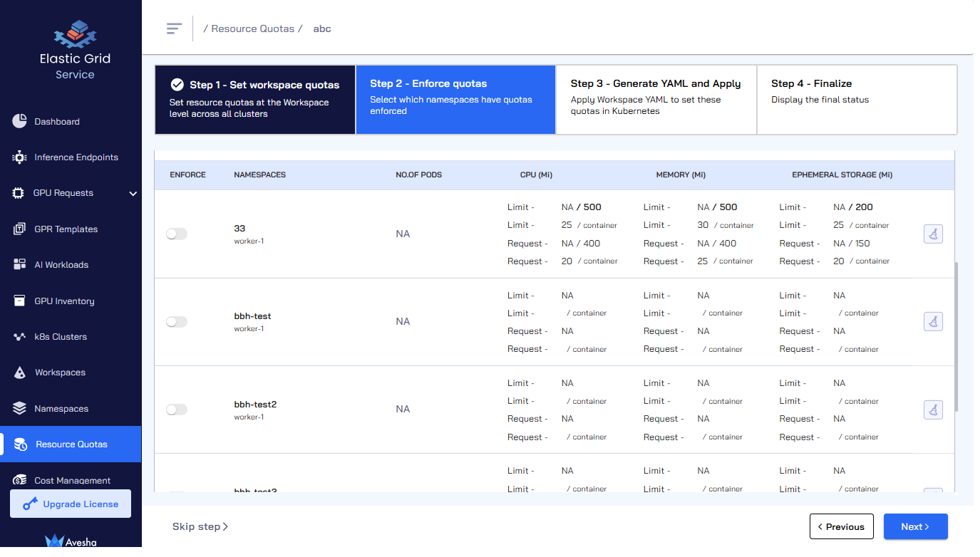Click the Inference Endpoints sidebar icon

tap(20, 157)
